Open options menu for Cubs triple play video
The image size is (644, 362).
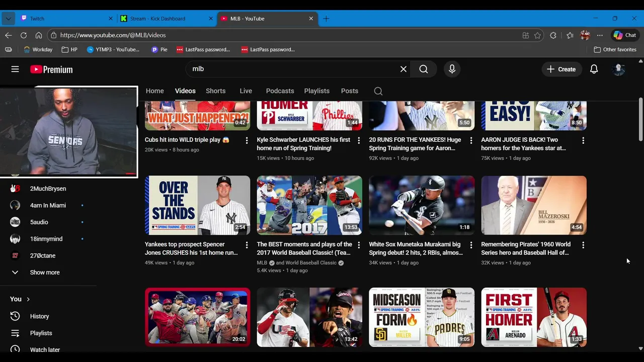tap(247, 141)
